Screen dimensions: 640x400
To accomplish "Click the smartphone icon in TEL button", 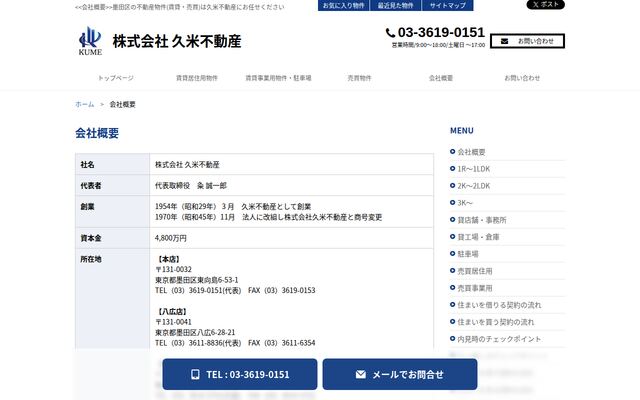I will pyautogui.click(x=195, y=374).
